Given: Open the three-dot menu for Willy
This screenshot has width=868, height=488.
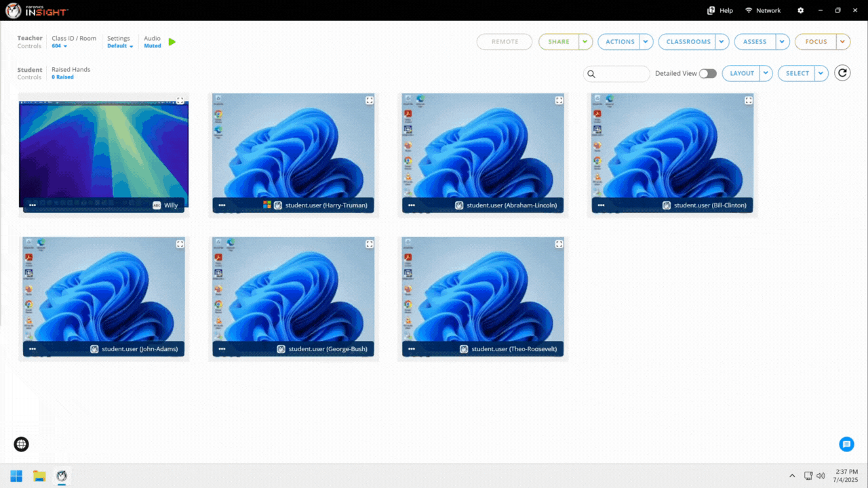Looking at the screenshot, I should [x=32, y=205].
